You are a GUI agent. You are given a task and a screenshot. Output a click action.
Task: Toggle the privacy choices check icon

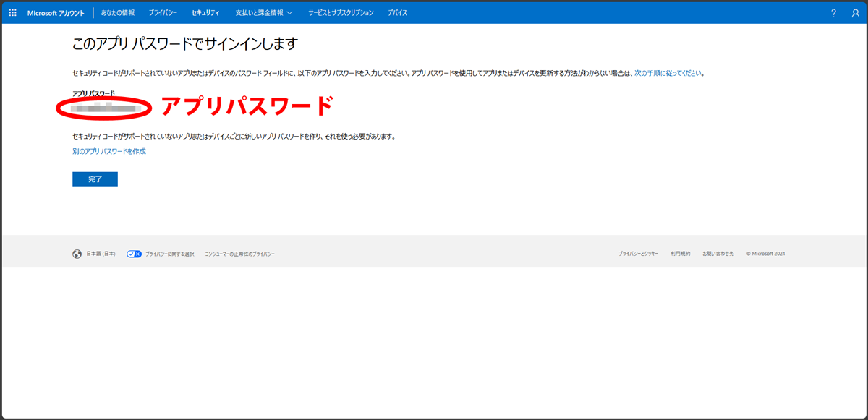[x=134, y=254]
